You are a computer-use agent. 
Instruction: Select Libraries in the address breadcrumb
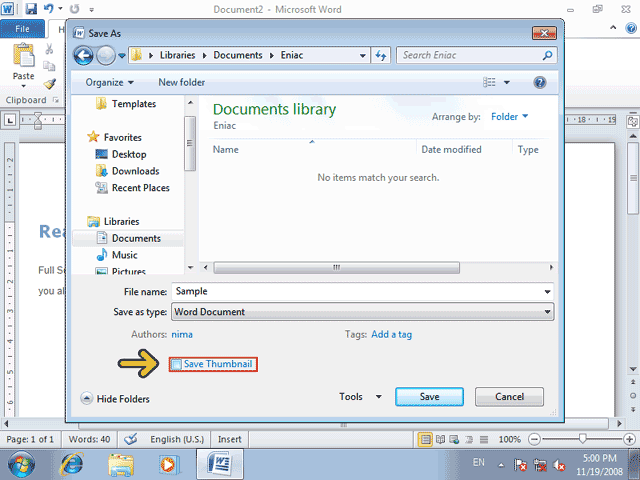(178, 55)
